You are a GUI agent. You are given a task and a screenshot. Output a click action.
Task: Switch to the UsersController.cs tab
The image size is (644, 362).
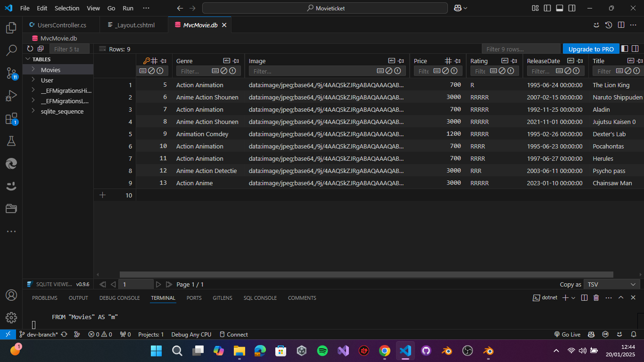coord(61,25)
